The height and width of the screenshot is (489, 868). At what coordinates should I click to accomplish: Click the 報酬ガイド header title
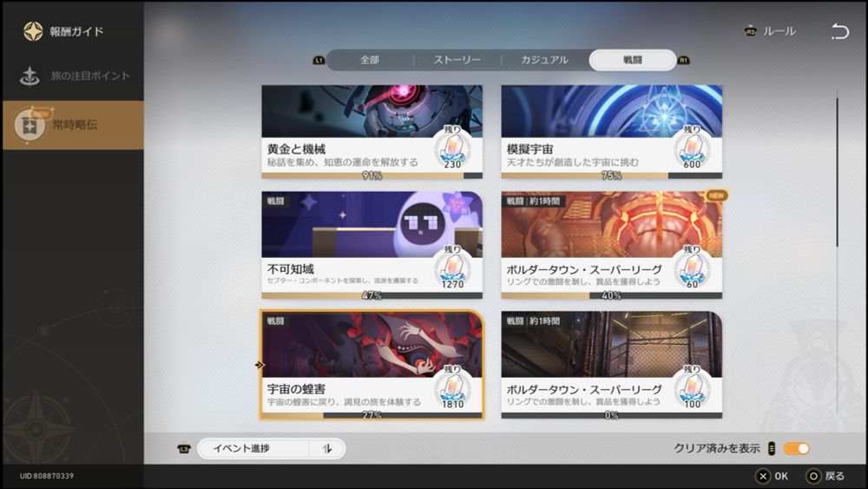pos(76,31)
